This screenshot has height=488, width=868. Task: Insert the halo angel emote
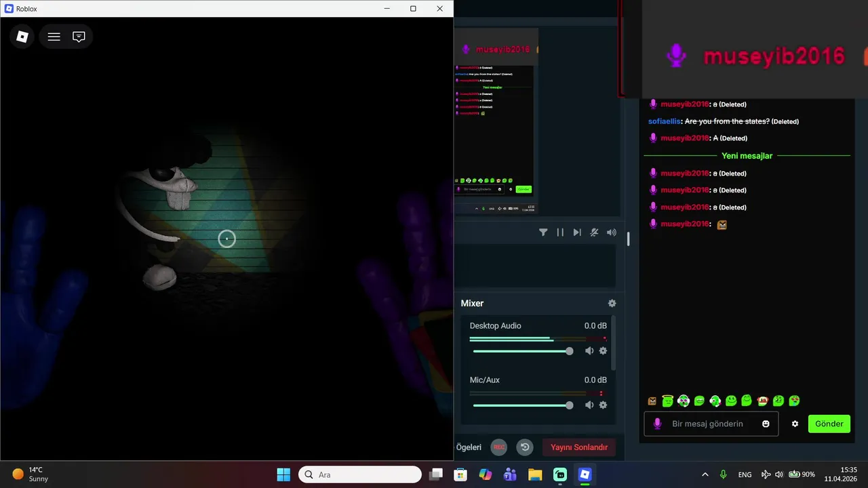tap(668, 401)
